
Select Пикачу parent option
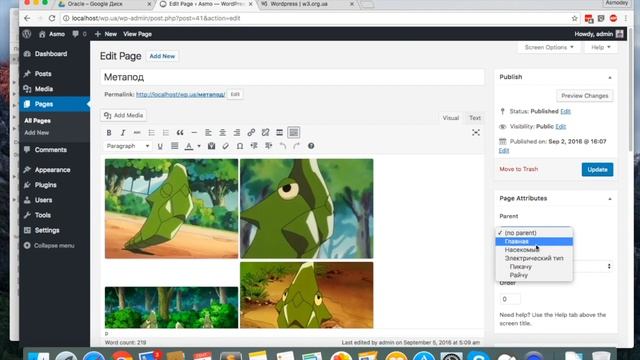pos(534,267)
